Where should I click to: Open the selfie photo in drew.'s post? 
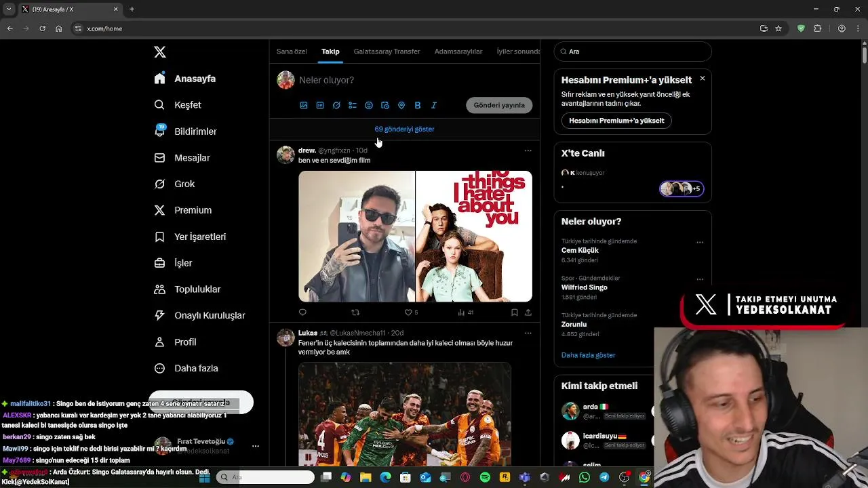pyautogui.click(x=357, y=236)
